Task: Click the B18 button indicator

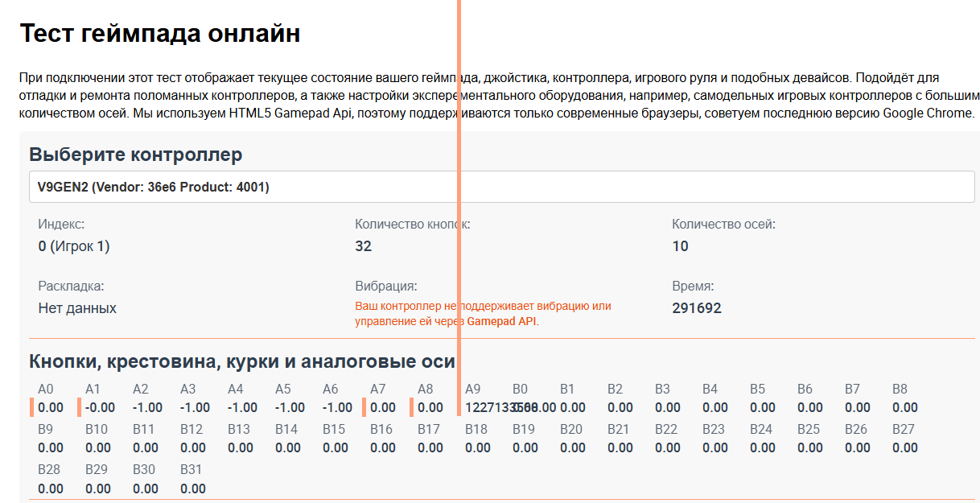Action: (x=477, y=439)
